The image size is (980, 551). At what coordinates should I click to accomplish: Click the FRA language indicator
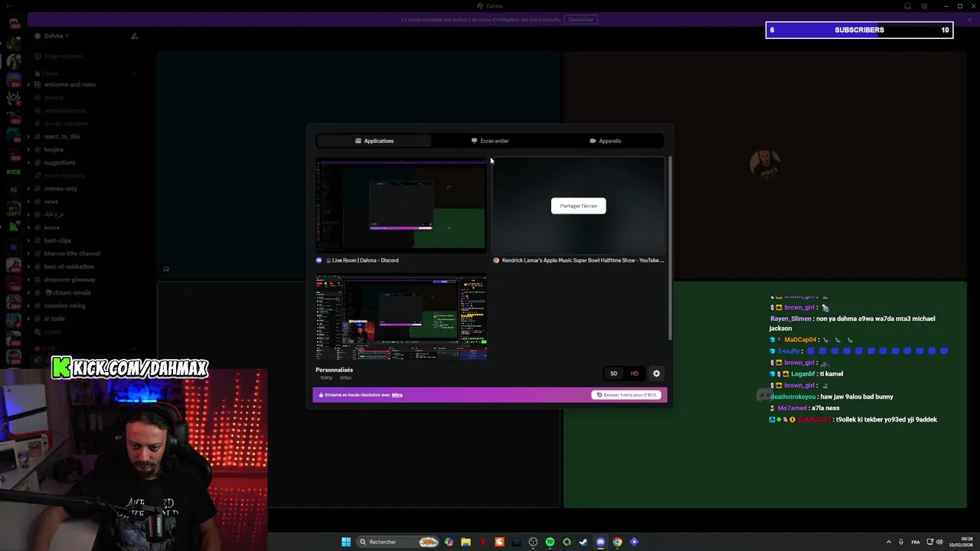point(916,542)
